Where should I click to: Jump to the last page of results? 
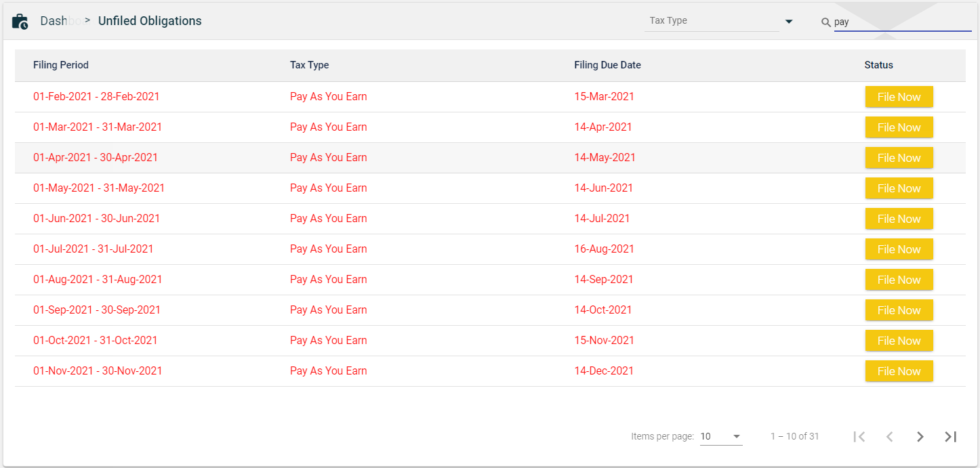click(950, 437)
